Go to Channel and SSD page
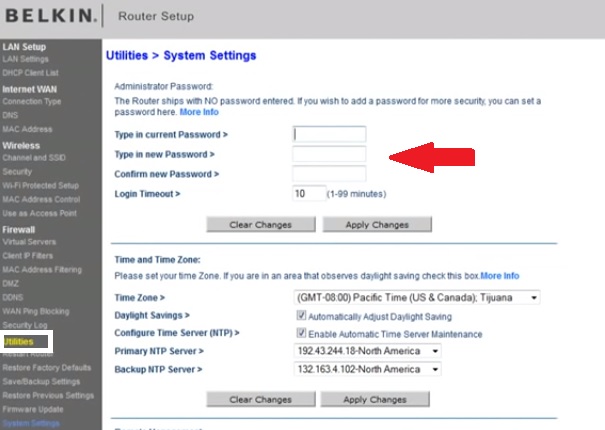Screen dimensions: 605x430 coord(35,158)
